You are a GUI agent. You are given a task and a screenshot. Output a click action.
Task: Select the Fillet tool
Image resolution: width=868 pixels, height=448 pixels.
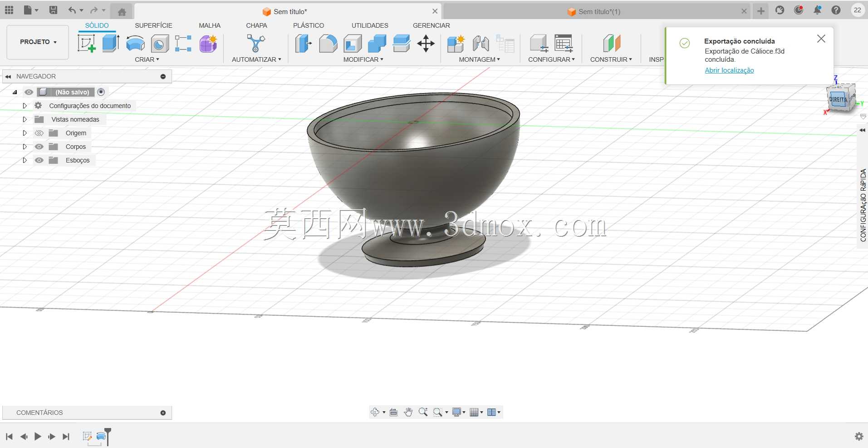[x=328, y=44]
